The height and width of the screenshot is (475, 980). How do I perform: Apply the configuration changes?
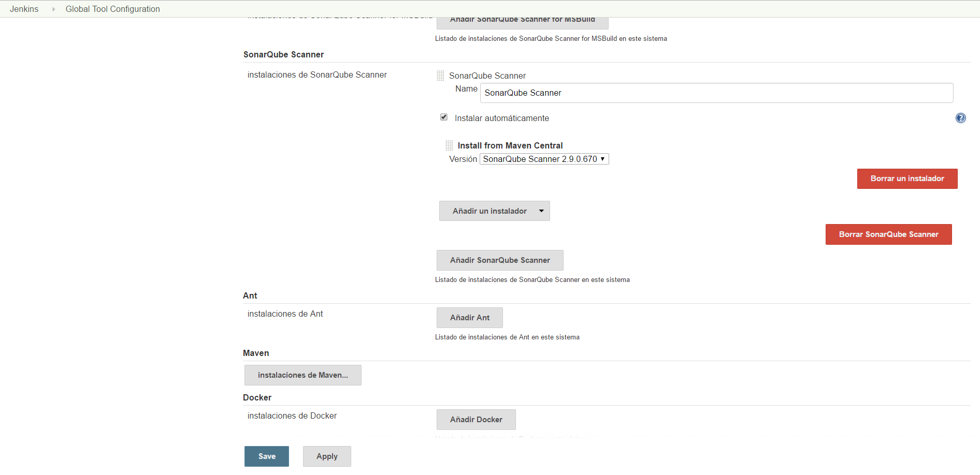click(327, 456)
